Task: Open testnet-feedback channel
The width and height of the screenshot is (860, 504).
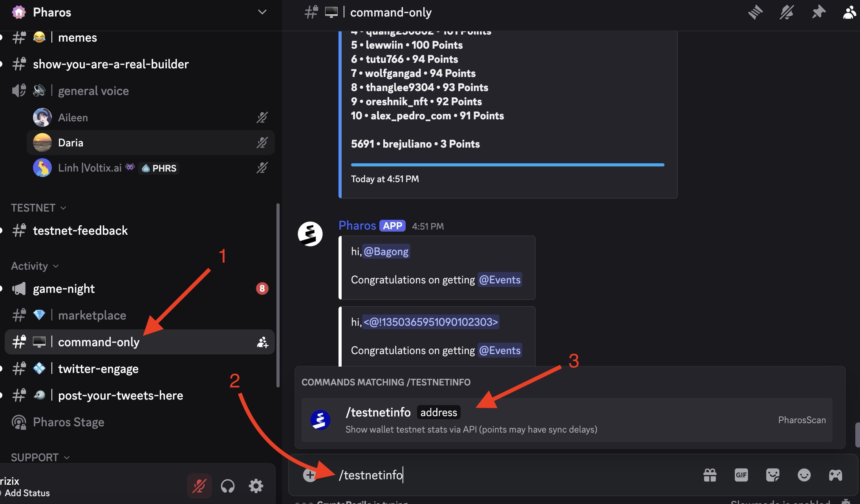Action: coord(139,230)
